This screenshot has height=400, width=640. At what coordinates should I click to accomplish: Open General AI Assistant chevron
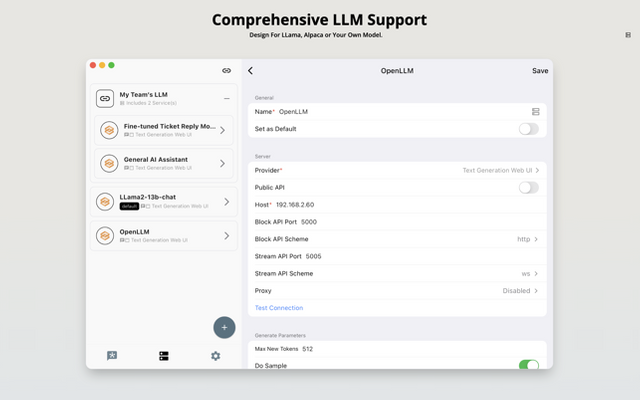222,163
